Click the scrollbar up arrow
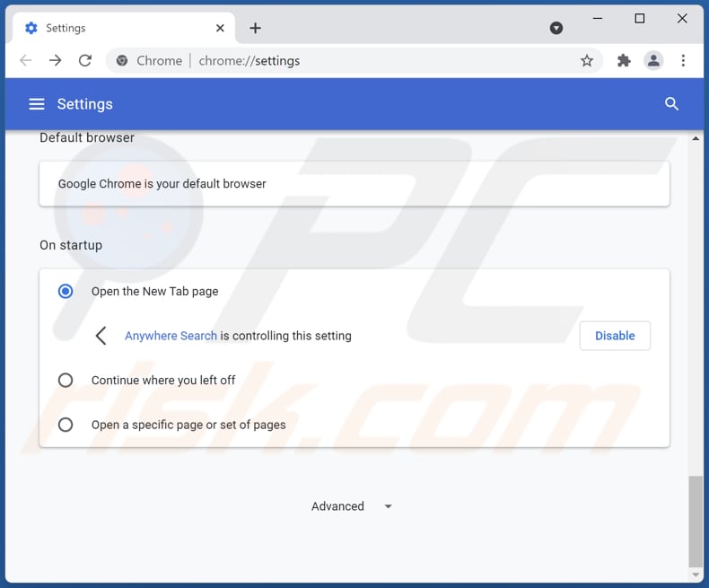This screenshot has width=709, height=588. [696, 138]
